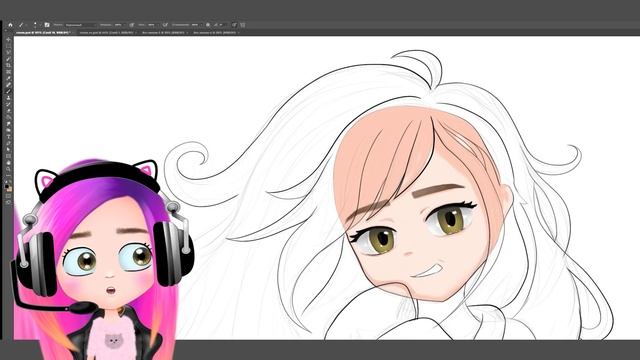The image size is (640, 360).
Task: Switch to the fourth document tab
Action: pos(216,32)
